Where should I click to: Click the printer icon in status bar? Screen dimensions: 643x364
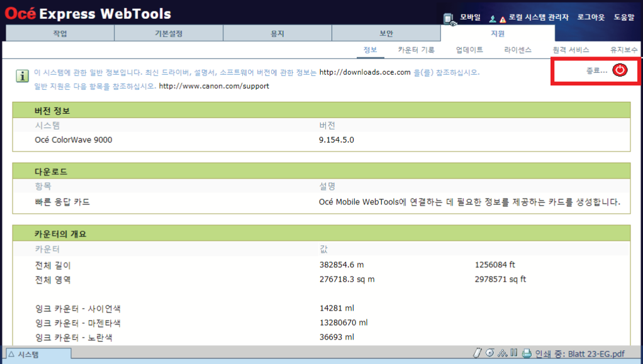point(527,353)
